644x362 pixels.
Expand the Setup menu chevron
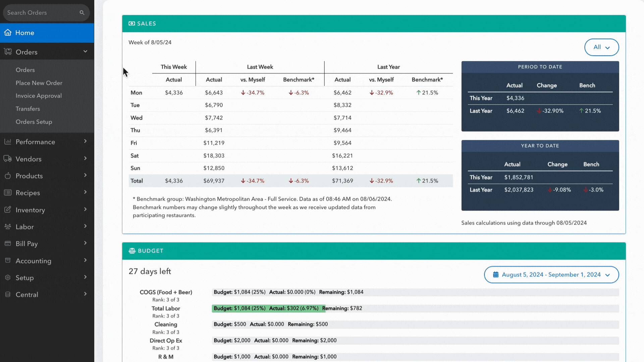[85, 277]
